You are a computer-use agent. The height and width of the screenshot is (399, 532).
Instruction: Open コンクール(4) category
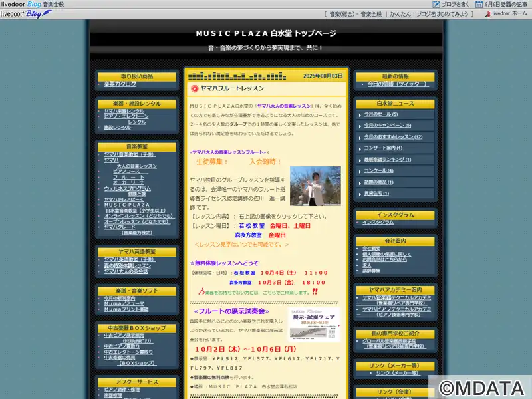coord(378,171)
